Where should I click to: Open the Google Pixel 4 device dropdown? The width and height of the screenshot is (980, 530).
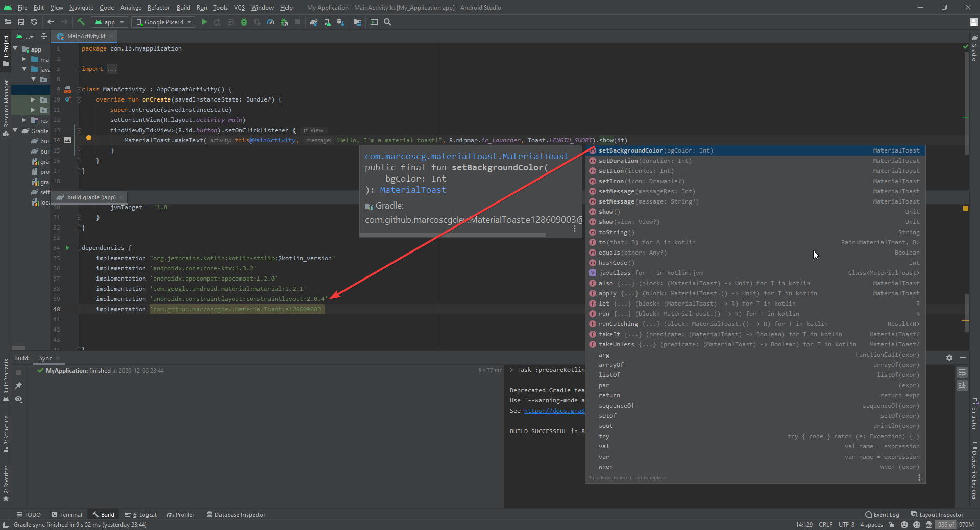(x=162, y=22)
